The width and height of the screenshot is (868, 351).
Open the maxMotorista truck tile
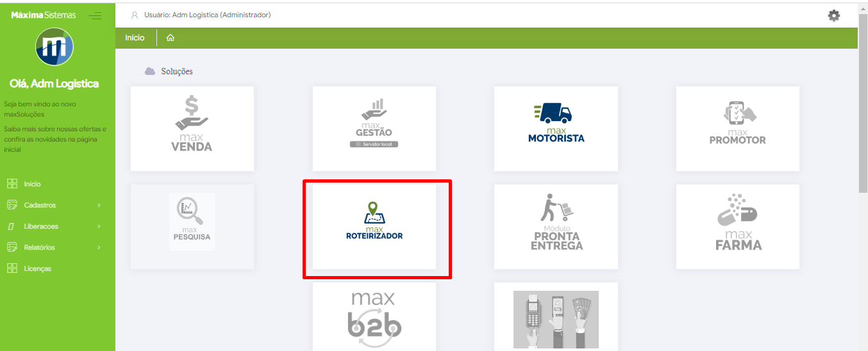556,129
